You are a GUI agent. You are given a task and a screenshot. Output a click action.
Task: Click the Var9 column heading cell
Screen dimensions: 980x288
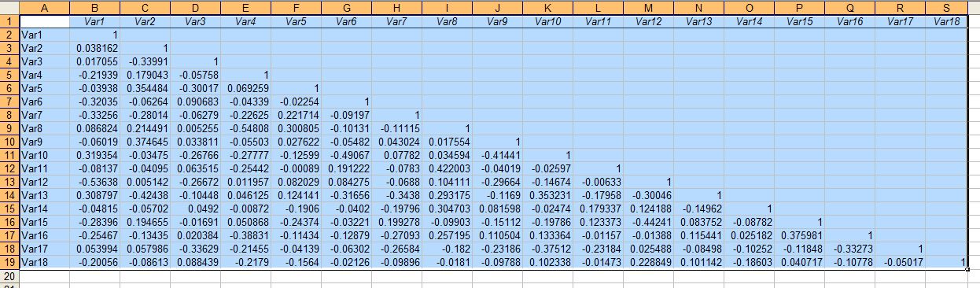497,21
